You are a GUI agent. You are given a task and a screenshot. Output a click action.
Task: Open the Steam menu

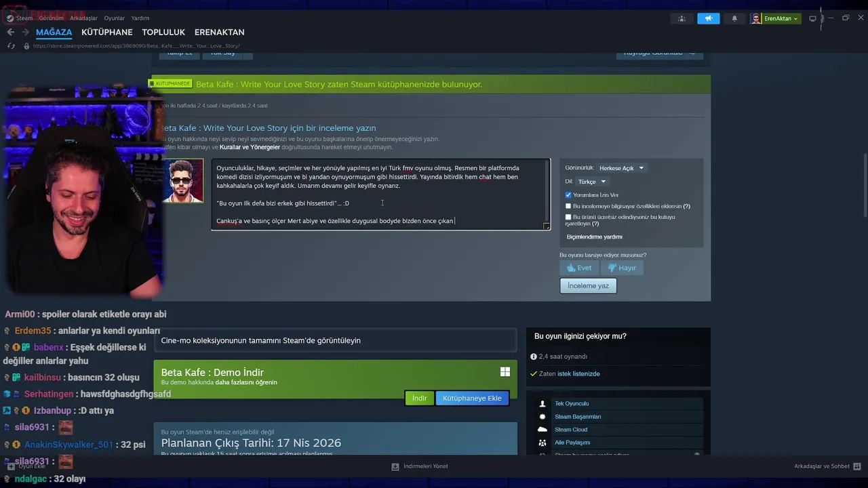24,18
